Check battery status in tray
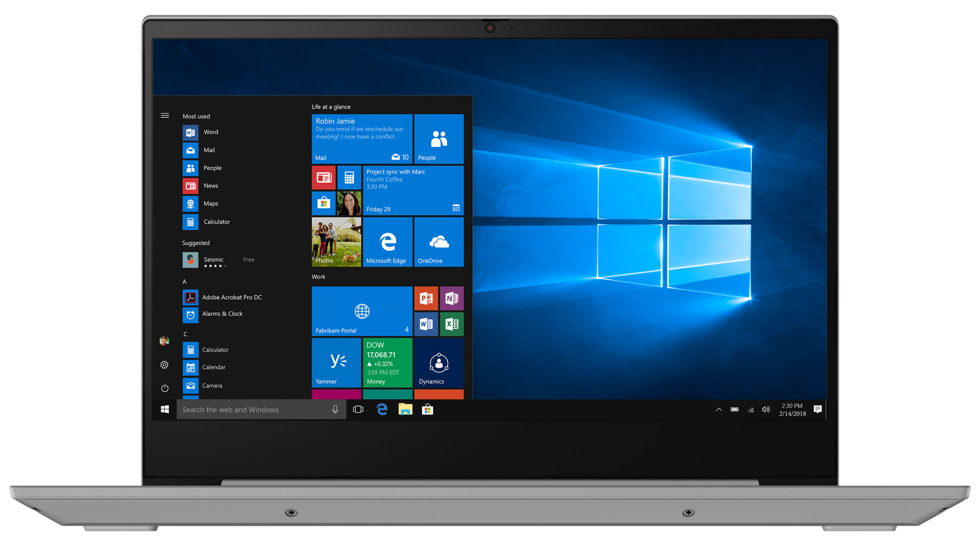The height and width of the screenshot is (543, 980). pyautogui.click(x=735, y=409)
